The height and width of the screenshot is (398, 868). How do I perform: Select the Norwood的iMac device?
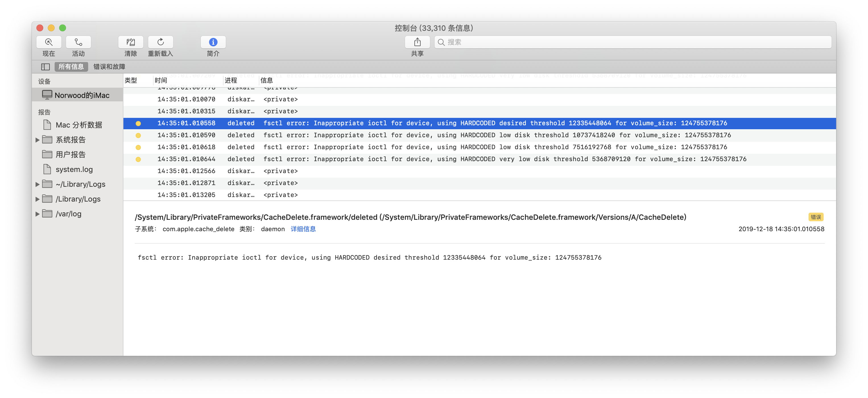coord(82,95)
